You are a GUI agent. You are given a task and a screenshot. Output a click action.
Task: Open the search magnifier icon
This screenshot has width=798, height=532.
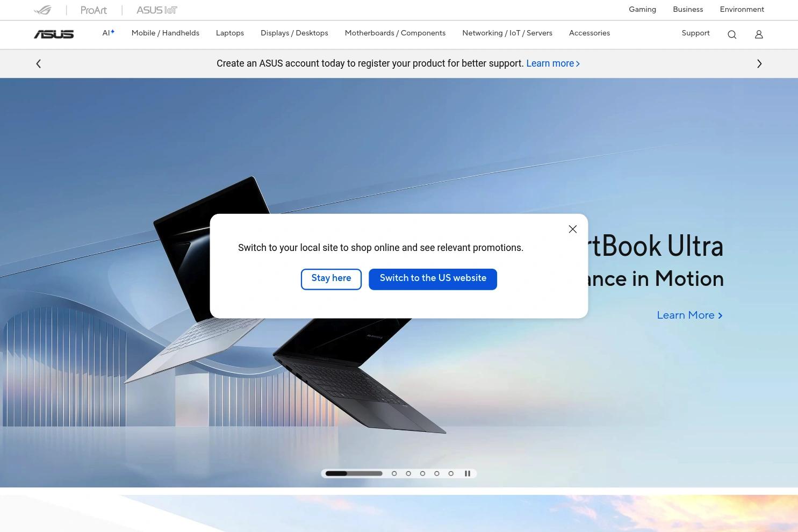coord(732,34)
